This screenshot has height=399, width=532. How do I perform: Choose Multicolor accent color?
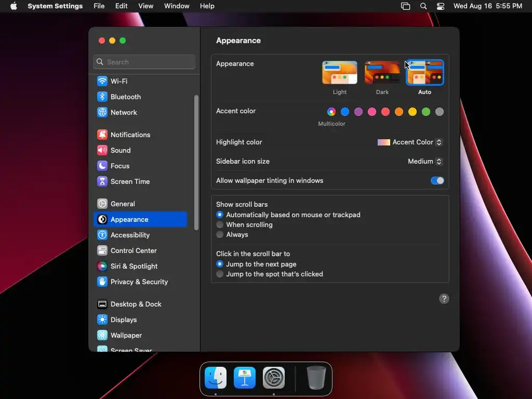point(331,112)
